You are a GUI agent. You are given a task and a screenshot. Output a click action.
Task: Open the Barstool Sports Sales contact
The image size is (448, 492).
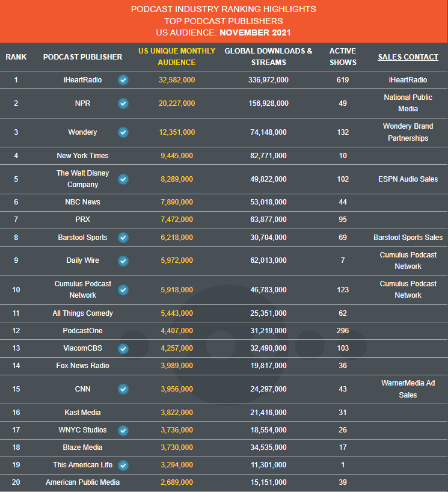[408, 238]
